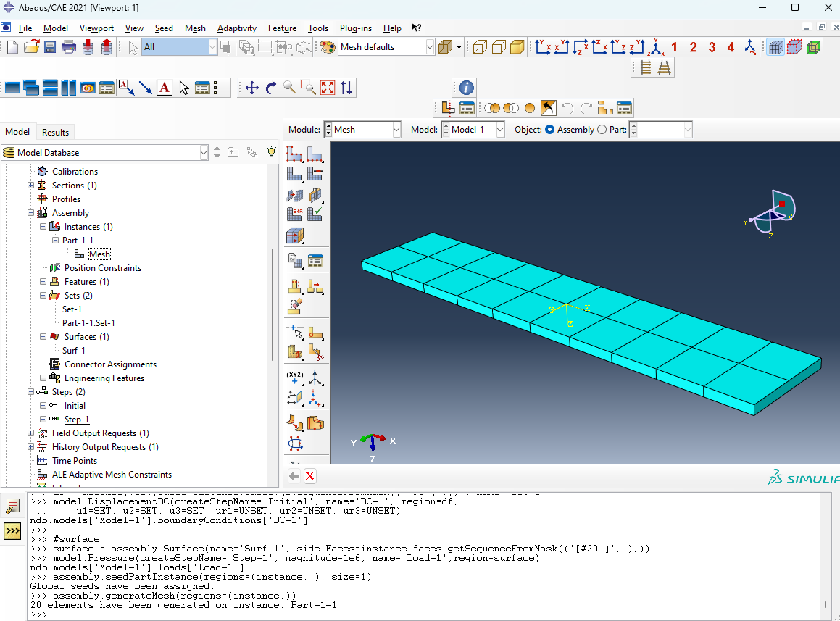Viewport: 840px width, 621px height.
Task: Open the color code palette icon
Action: pos(327,47)
